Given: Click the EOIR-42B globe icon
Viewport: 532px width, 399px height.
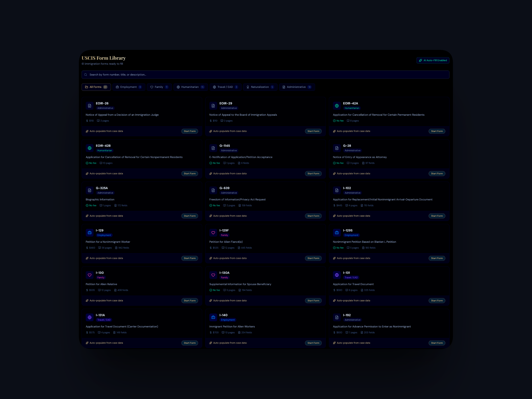Looking at the screenshot, I should pos(89,148).
